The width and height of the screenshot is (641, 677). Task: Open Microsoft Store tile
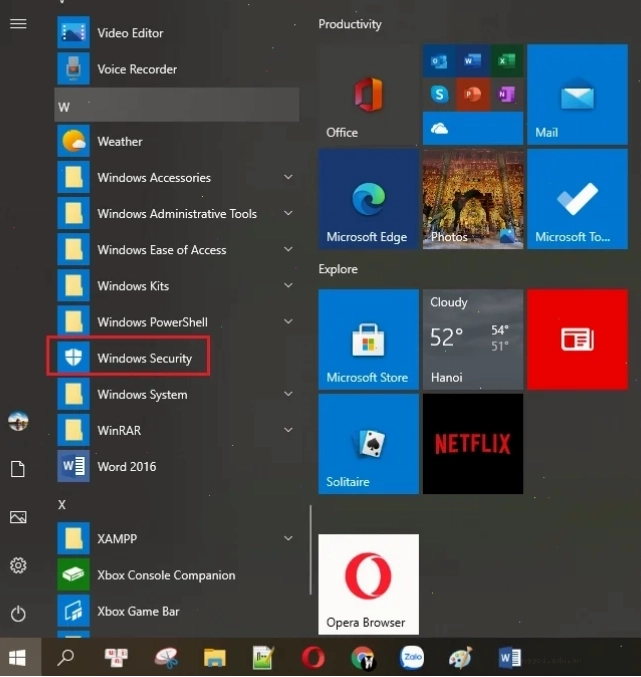[368, 339]
